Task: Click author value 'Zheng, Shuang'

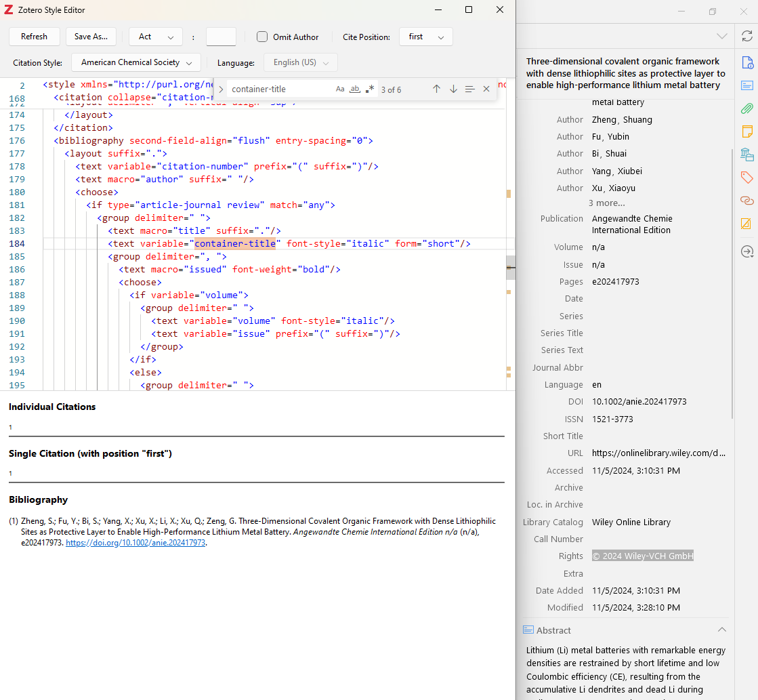Action: pos(622,120)
